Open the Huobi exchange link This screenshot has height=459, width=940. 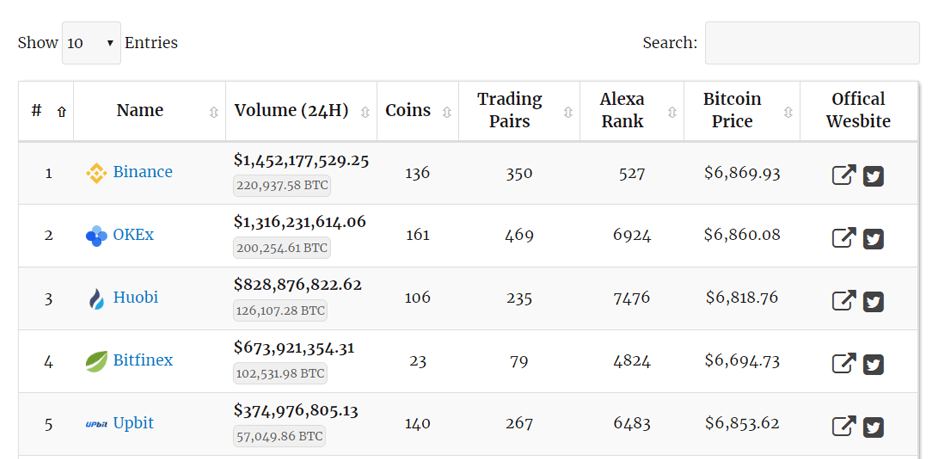(x=135, y=298)
